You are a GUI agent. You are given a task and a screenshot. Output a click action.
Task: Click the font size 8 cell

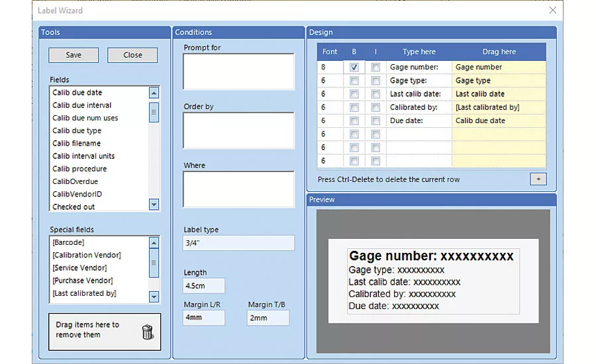click(330, 68)
